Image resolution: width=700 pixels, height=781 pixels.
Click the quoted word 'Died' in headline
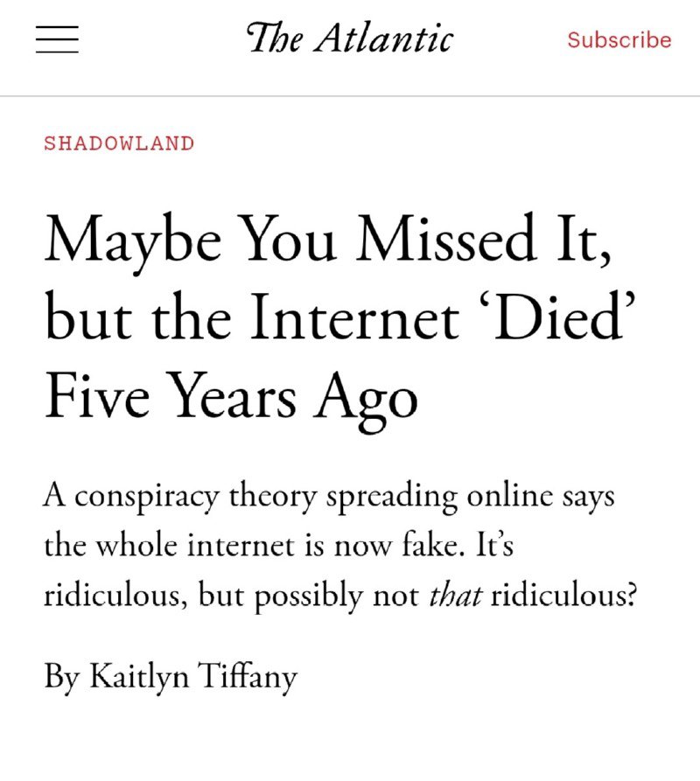[x=563, y=321]
